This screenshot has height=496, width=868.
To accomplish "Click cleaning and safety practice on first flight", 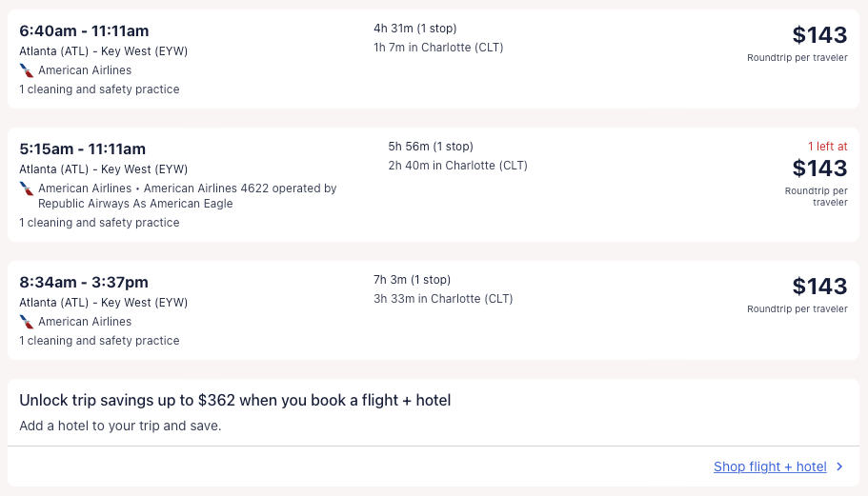I will click(99, 89).
